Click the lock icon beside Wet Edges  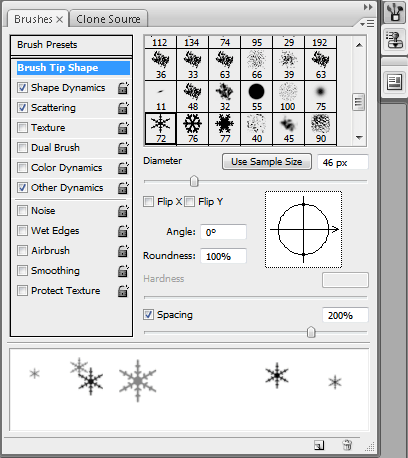123,231
